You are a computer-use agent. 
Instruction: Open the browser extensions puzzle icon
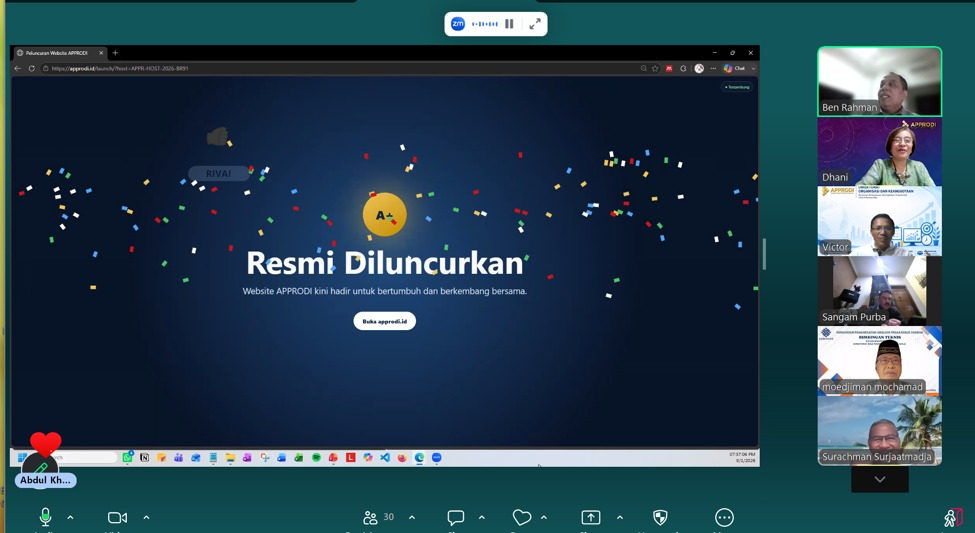click(x=683, y=68)
